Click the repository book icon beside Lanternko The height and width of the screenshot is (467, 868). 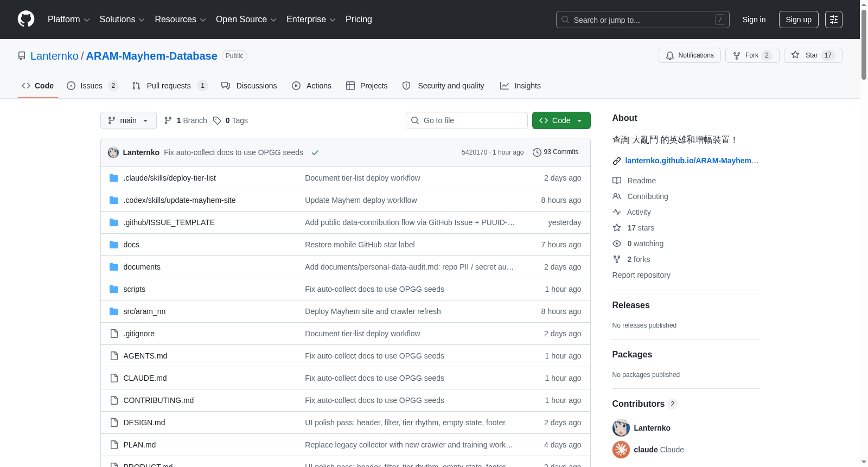point(22,56)
